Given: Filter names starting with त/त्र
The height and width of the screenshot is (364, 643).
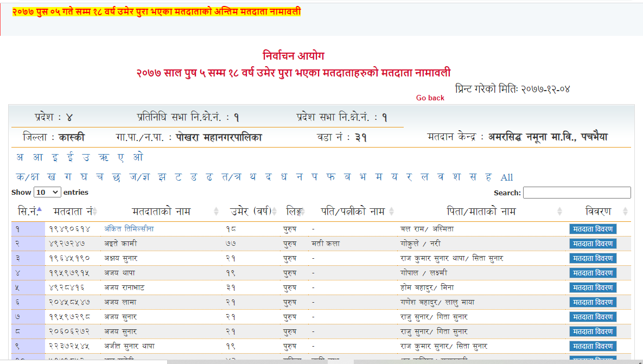Looking at the screenshot, I should tap(231, 177).
